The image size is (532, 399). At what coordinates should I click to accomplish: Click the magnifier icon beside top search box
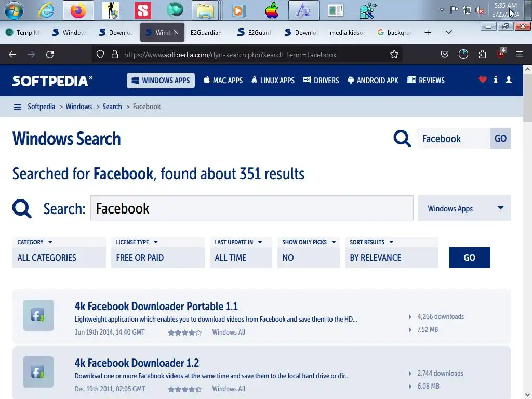tap(402, 138)
